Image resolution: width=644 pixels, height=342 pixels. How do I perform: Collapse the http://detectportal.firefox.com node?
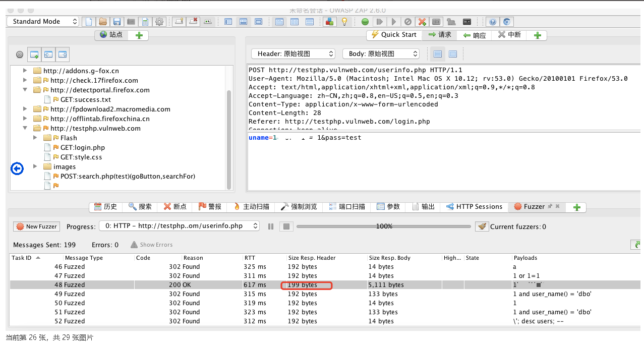click(26, 90)
